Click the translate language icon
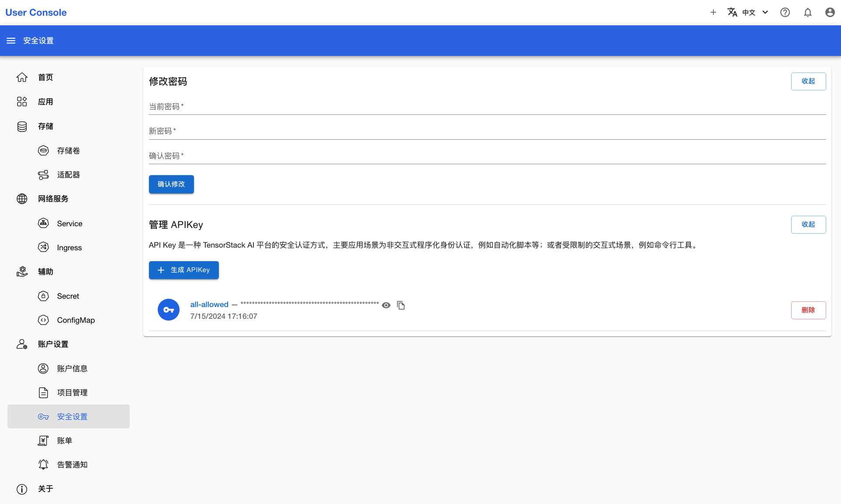 [x=732, y=12]
